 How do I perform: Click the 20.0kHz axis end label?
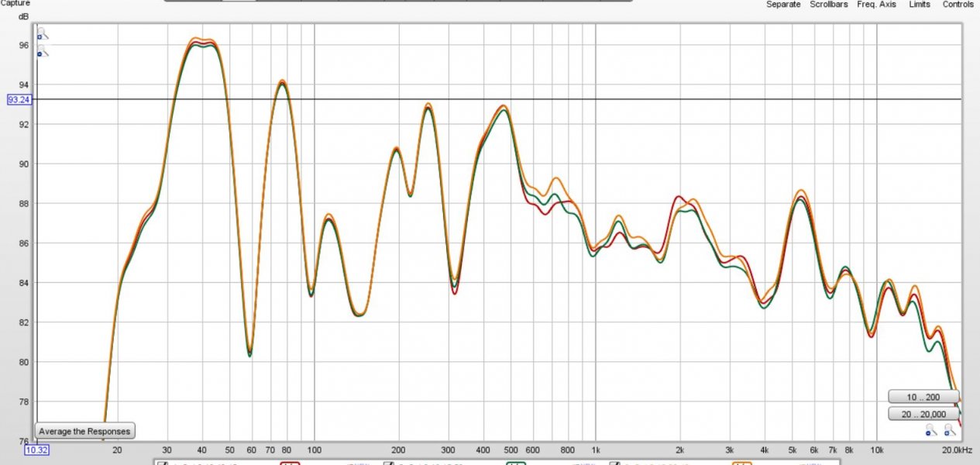click(957, 449)
